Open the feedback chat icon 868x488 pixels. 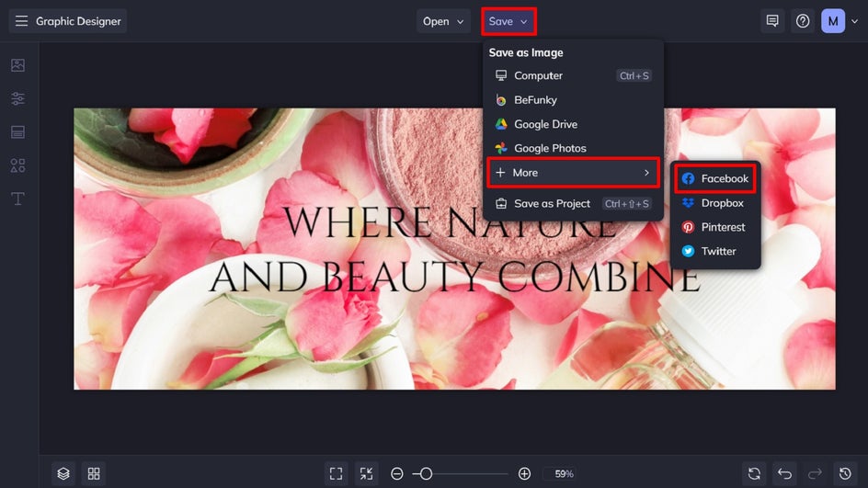772,21
